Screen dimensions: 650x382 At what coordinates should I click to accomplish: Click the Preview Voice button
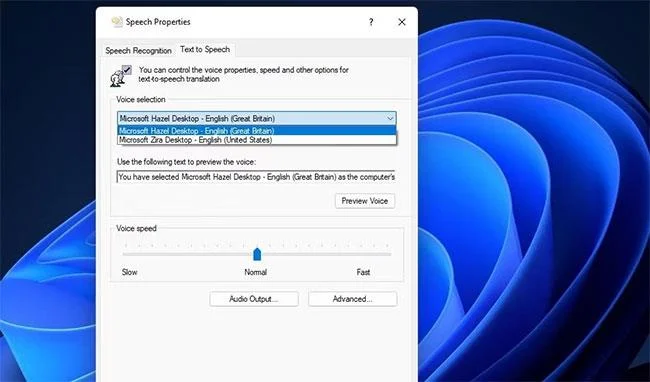[x=365, y=201]
